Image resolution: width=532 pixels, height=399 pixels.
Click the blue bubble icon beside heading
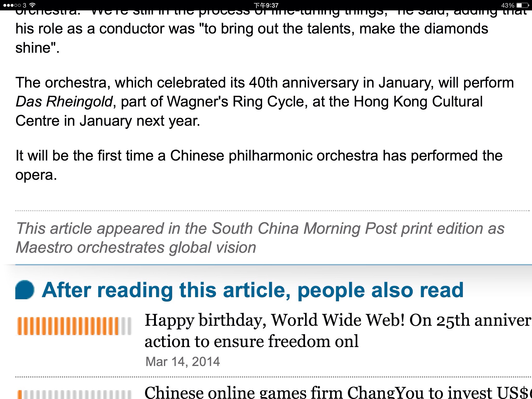coord(25,290)
